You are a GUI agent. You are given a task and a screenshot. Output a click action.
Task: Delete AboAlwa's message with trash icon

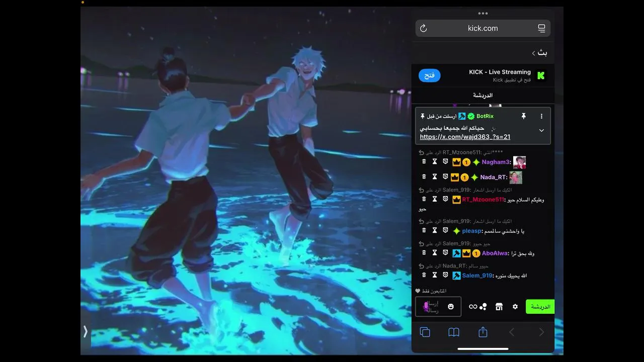click(424, 253)
